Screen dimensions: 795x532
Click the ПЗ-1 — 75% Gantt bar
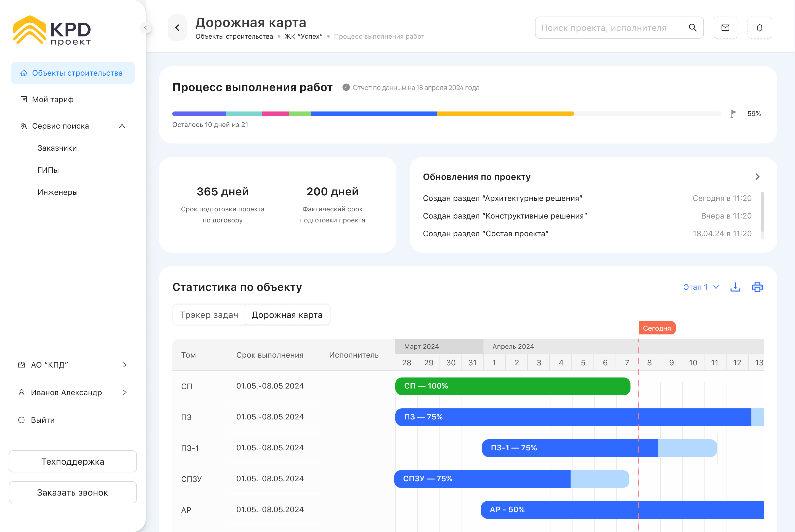pyautogui.click(x=600, y=448)
